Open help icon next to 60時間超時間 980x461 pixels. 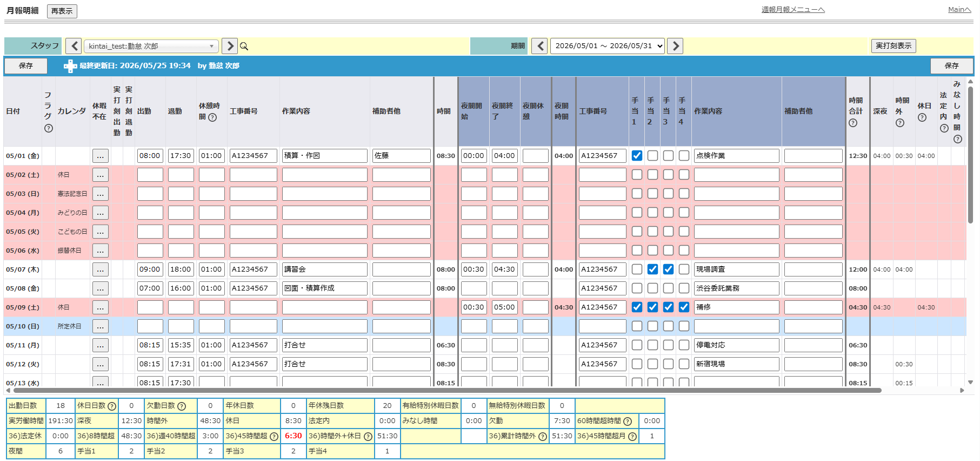click(628, 422)
